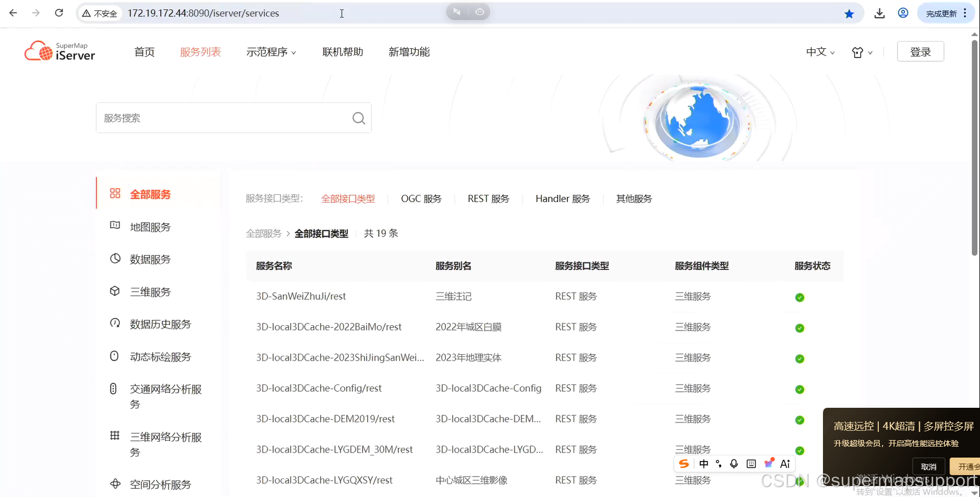The height and width of the screenshot is (497, 980).
Task: Open the 3D-local3DCache-2022BaiMo/rest service link
Action: point(329,327)
